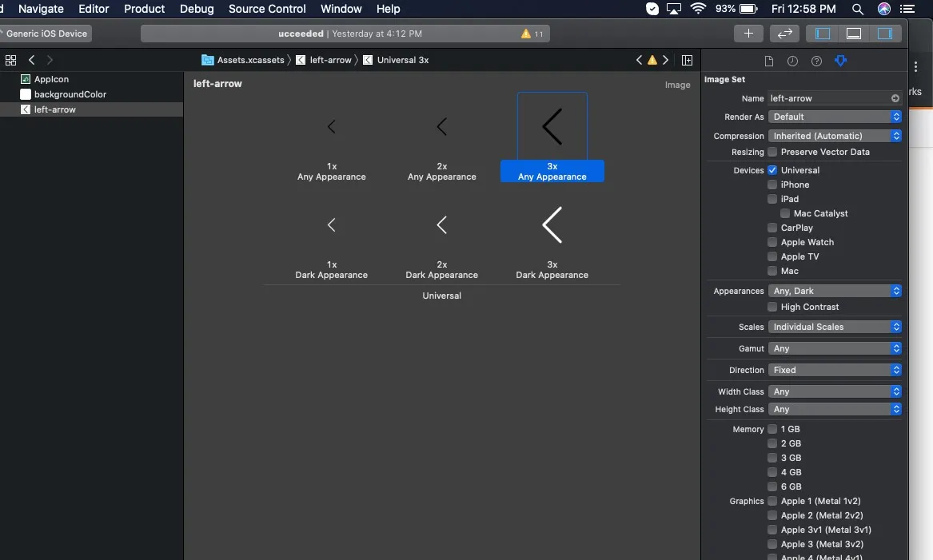
Task: Open the Product menu
Action: click(x=144, y=9)
